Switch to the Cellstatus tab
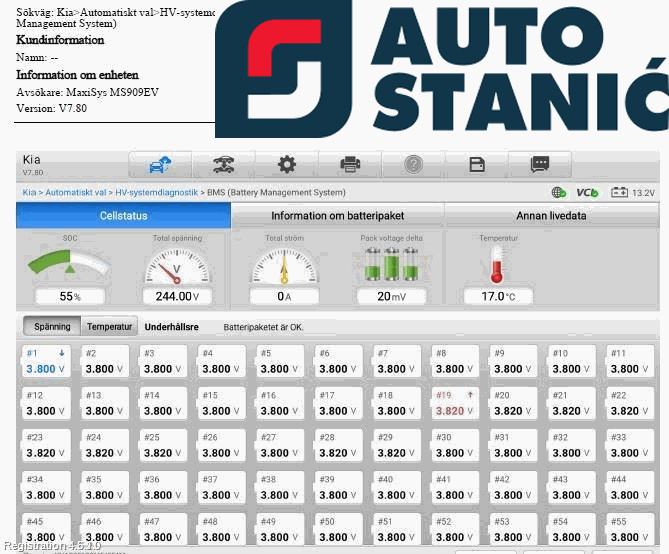 pyautogui.click(x=123, y=216)
